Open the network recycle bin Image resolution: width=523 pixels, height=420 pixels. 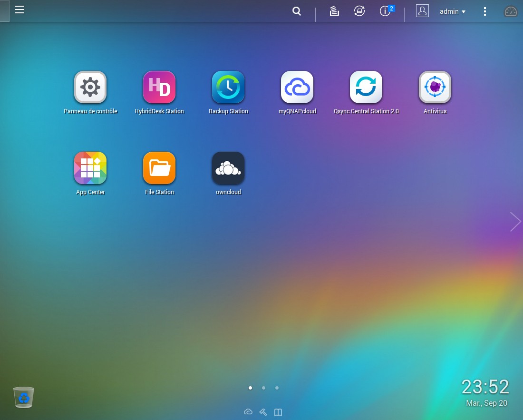pyautogui.click(x=24, y=397)
